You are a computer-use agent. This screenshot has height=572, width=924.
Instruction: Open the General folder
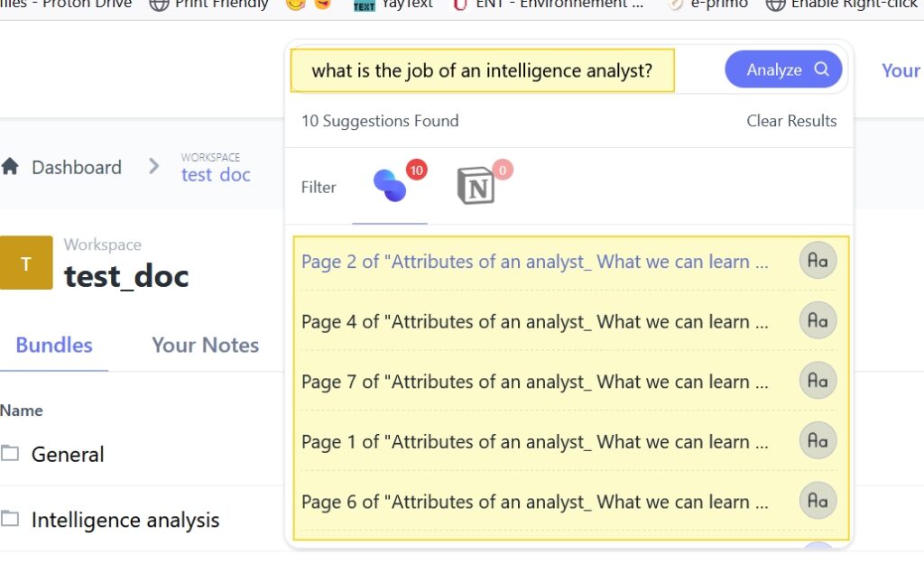tap(68, 454)
